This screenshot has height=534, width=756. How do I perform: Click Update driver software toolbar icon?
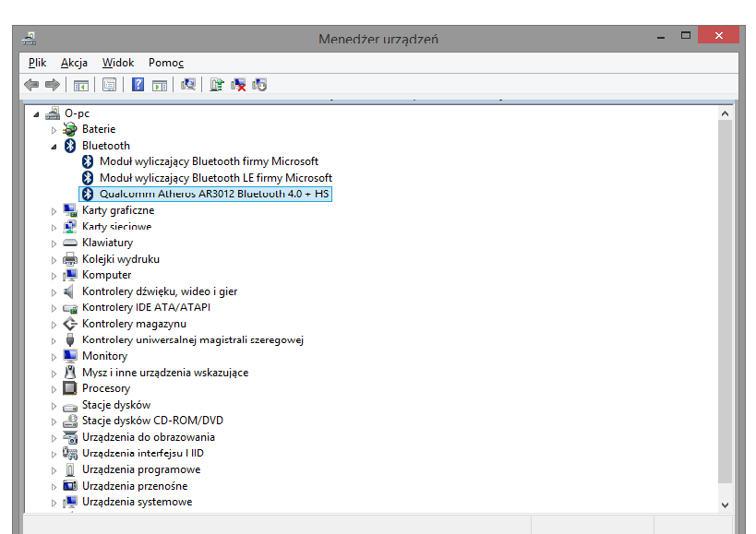pos(217,85)
